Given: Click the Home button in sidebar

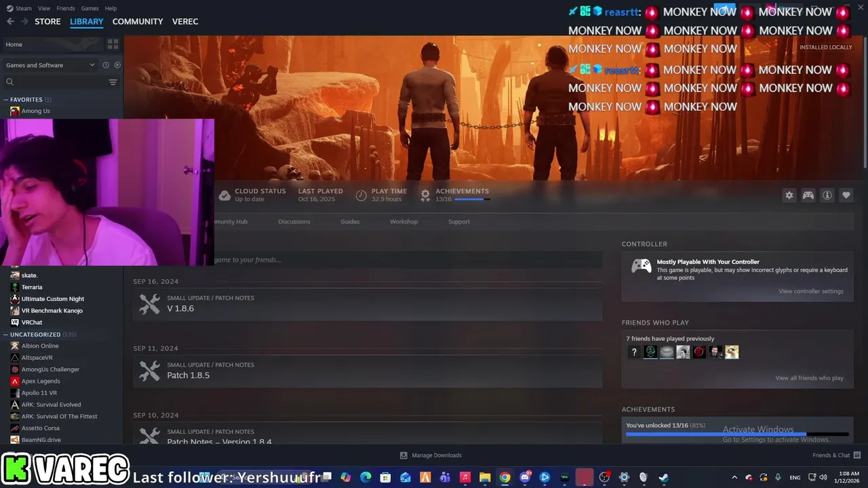Looking at the screenshot, I should click(52, 44).
